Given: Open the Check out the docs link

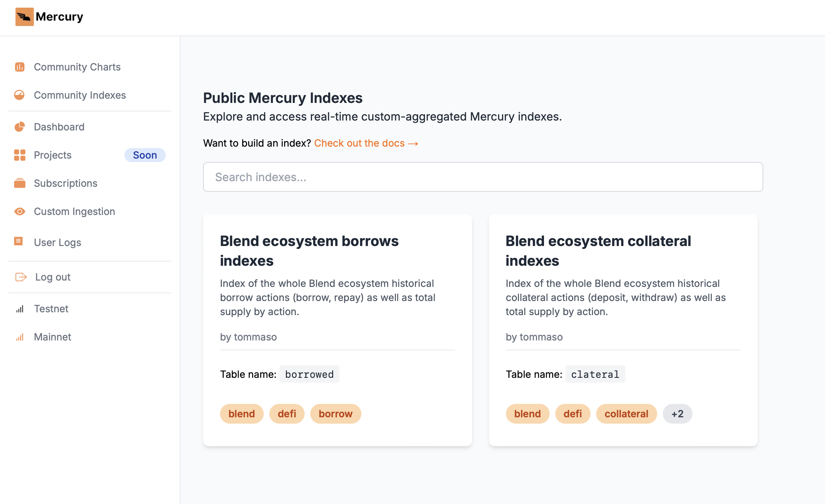Looking at the screenshot, I should click(x=366, y=143).
